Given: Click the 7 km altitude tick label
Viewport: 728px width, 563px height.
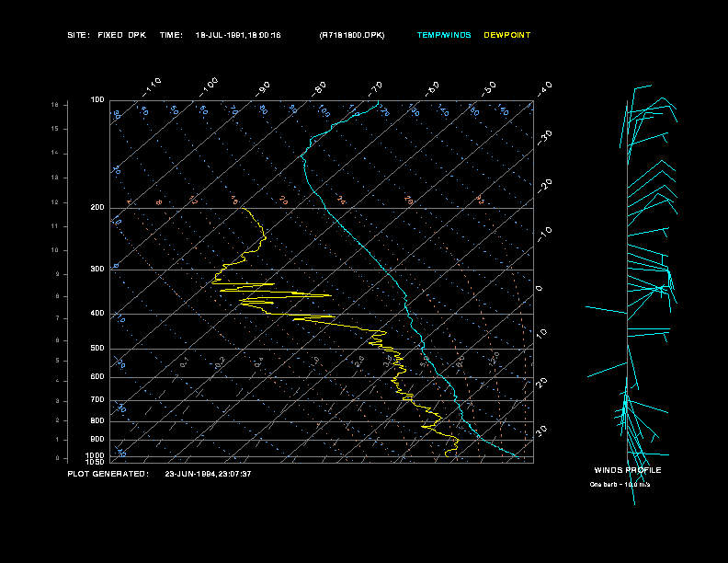Looking at the screenshot, I should pos(58,318).
